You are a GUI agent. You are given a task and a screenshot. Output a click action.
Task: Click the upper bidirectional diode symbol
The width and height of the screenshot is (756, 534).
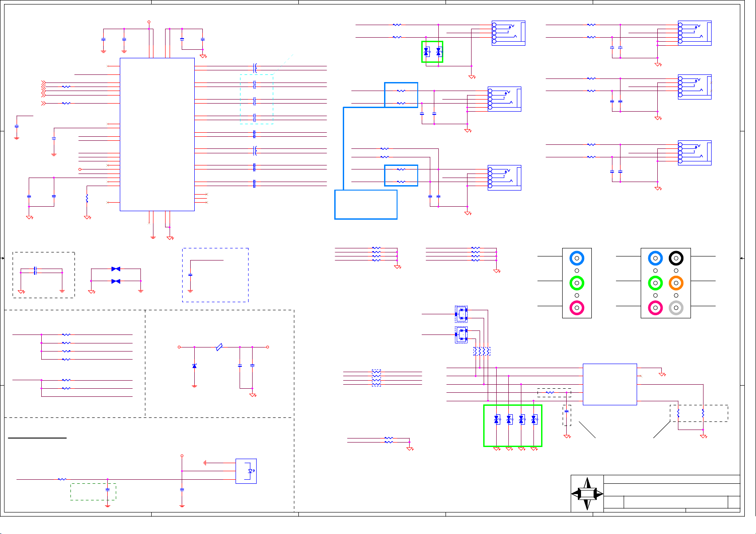(x=116, y=269)
